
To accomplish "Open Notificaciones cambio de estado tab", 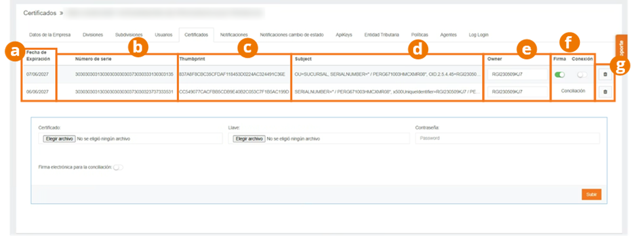I will coord(292,35).
